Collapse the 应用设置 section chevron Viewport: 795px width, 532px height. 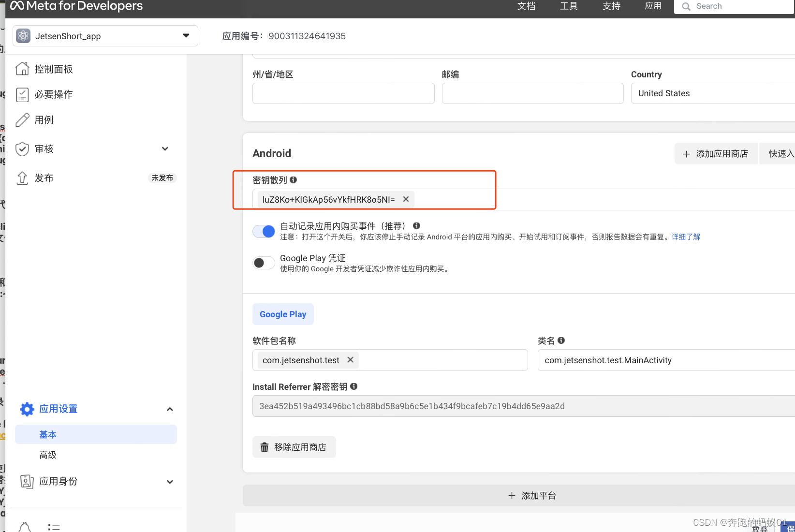click(170, 409)
